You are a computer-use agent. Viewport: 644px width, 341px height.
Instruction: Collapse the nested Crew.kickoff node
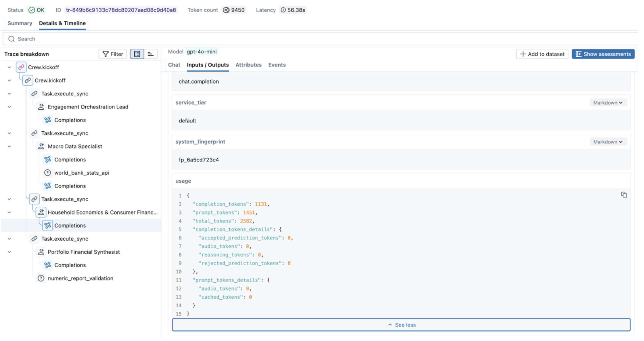coord(9,81)
